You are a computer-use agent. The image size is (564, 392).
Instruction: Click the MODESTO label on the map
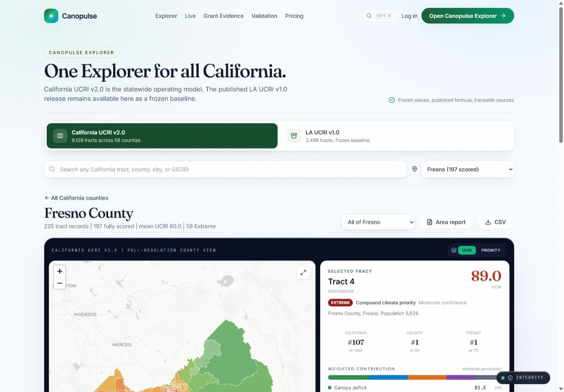pos(85,314)
